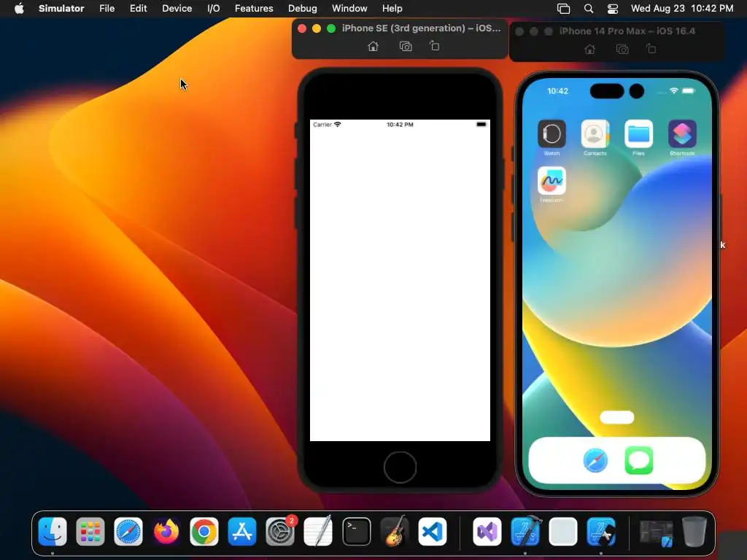
Task: Click the iPhone SE (3rd generation) window title
Action: [x=421, y=28]
